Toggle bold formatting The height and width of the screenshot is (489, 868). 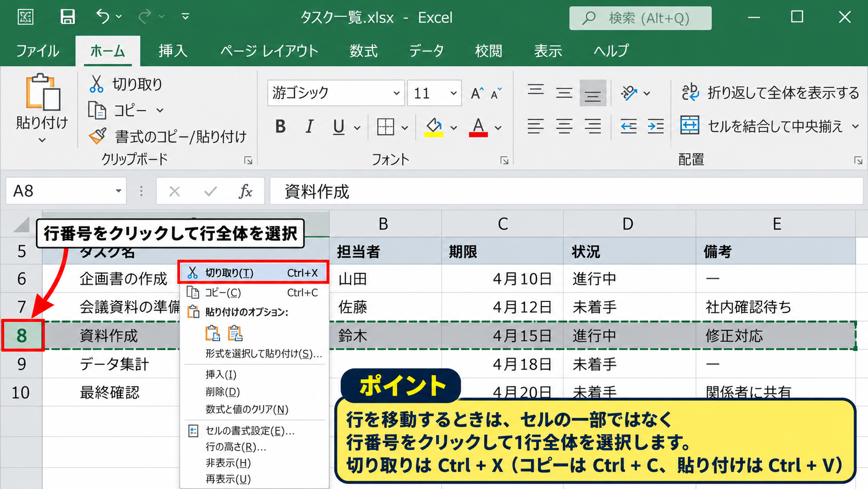(280, 126)
